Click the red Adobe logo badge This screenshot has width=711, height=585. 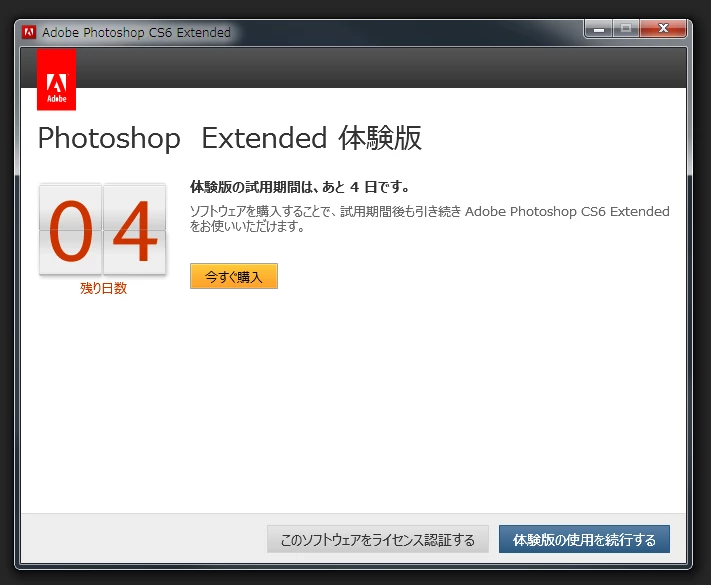(56, 80)
